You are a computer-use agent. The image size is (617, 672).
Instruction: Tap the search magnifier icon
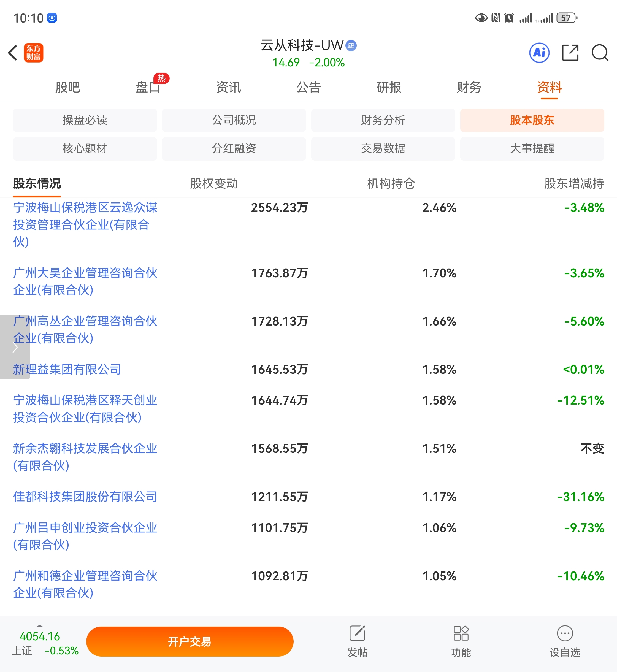point(600,53)
